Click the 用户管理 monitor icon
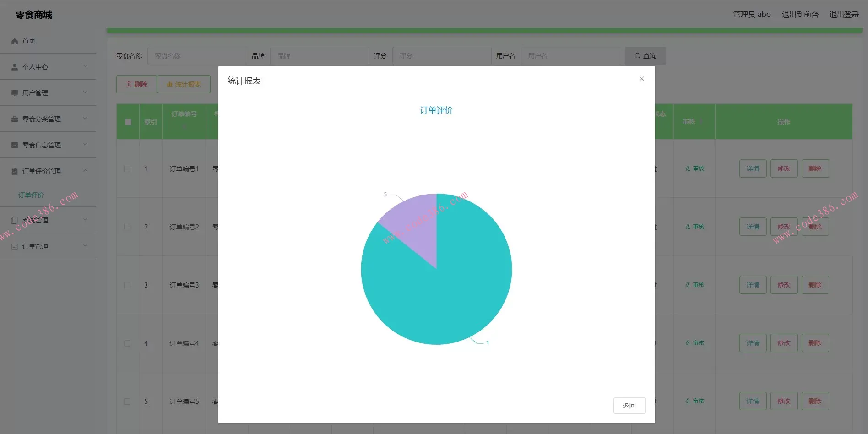868x434 pixels. (15, 93)
